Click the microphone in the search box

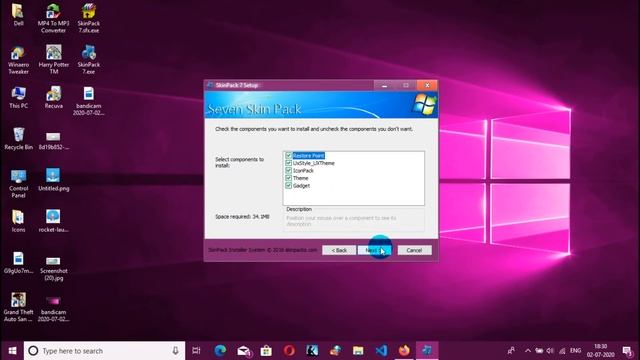(x=175, y=351)
